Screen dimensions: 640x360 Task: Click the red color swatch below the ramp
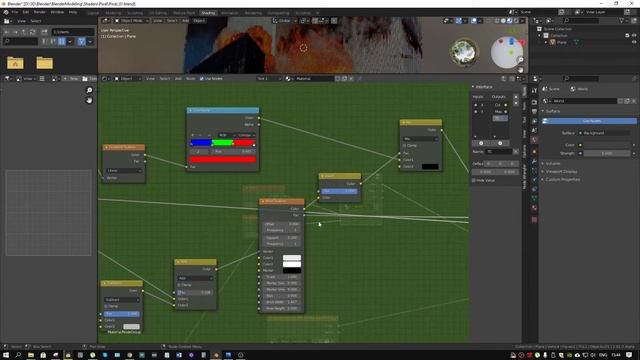223,159
